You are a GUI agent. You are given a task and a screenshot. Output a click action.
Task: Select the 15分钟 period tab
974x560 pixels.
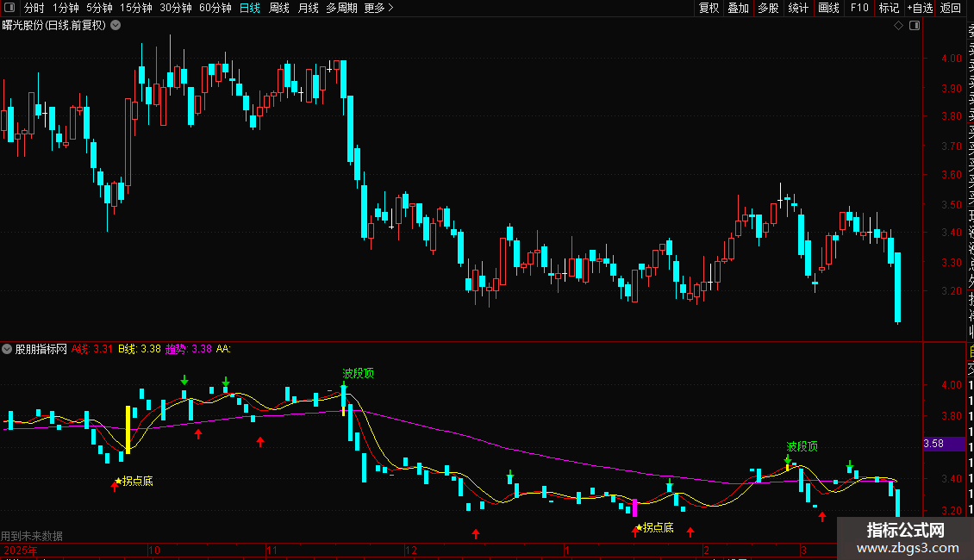point(136,8)
